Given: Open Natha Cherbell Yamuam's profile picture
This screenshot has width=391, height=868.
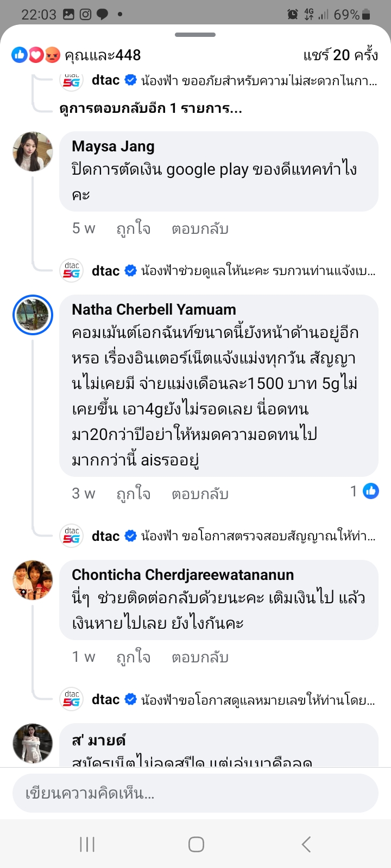Looking at the screenshot, I should click(33, 315).
